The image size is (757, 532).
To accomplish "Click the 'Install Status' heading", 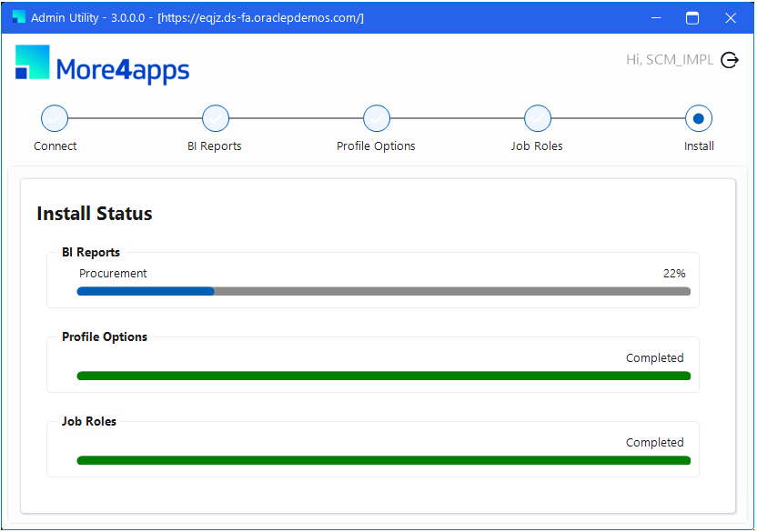I will pos(95,214).
